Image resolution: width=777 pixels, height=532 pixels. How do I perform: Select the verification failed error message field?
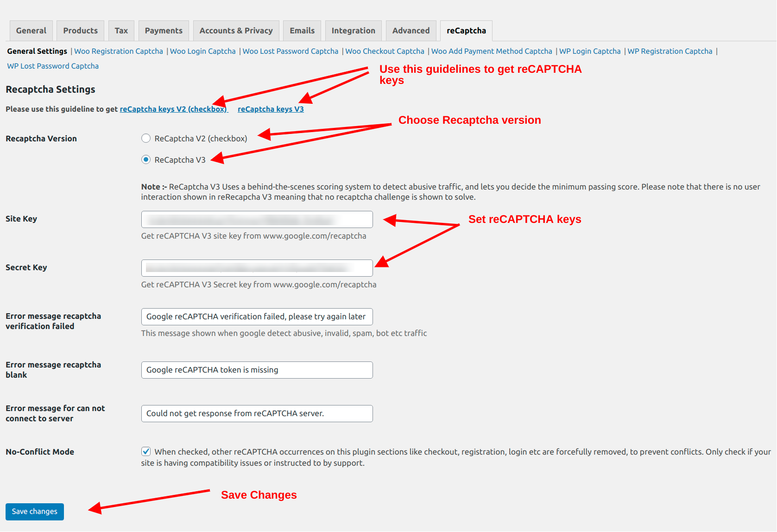point(257,317)
